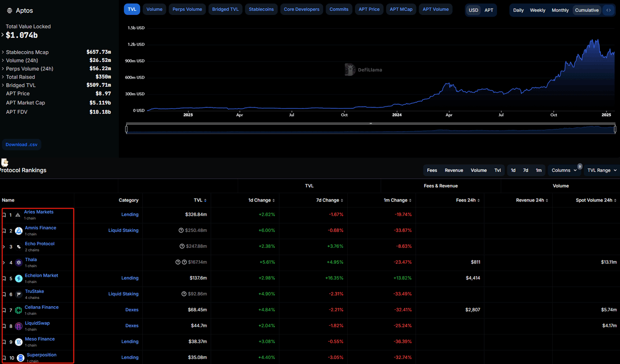Open the Dexes category for Cellana Finance
Viewport: 620px width, 364px height.
point(132,310)
